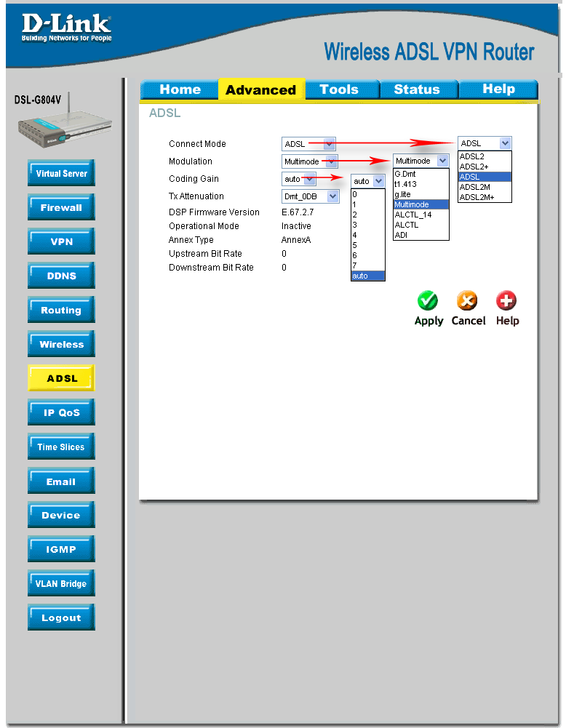Select G.Dmt modulation option
Image resolution: width=574 pixels, height=728 pixels.
point(420,174)
